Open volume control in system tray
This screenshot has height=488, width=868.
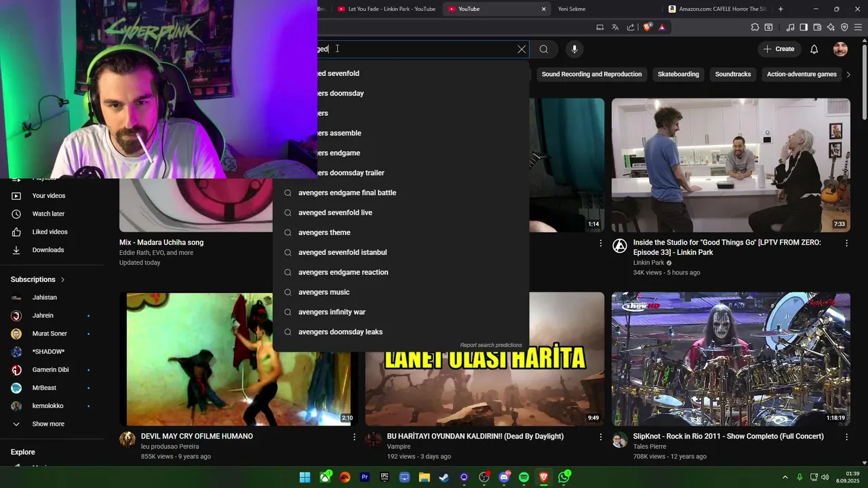(825, 477)
